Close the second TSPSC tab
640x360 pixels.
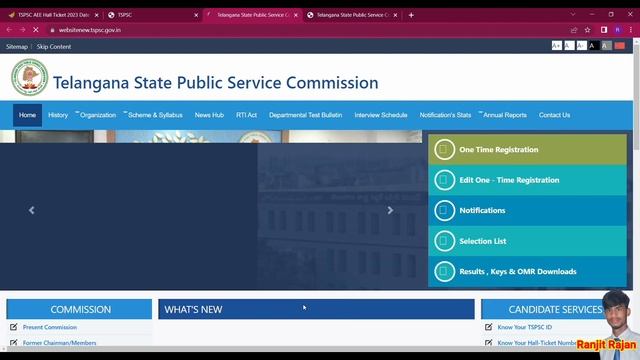coord(196,15)
